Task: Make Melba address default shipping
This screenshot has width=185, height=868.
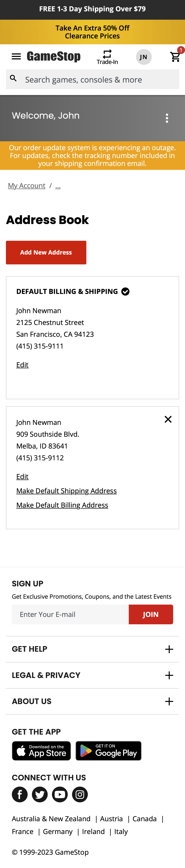Action: tap(66, 491)
